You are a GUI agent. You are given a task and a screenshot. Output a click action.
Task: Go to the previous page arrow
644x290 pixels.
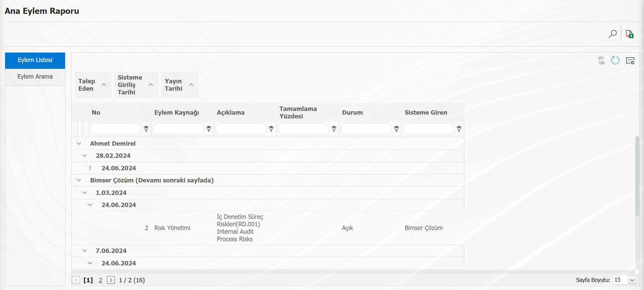(x=76, y=280)
